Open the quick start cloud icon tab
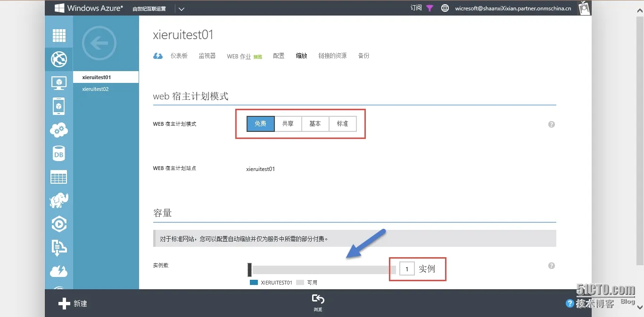Image resolution: width=644 pixels, height=317 pixels. pyautogui.click(x=158, y=56)
